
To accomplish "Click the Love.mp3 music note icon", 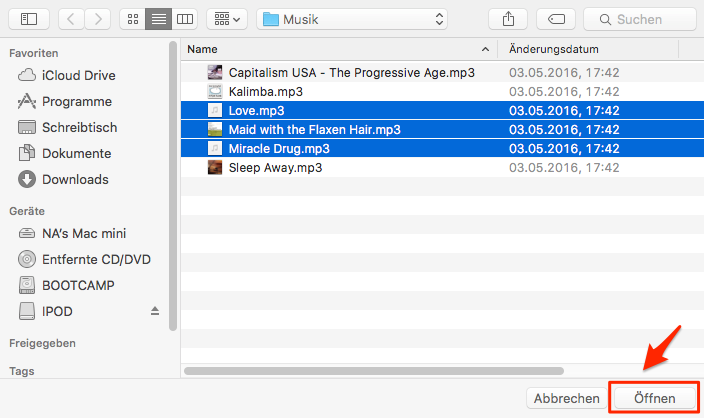I will pyautogui.click(x=215, y=110).
